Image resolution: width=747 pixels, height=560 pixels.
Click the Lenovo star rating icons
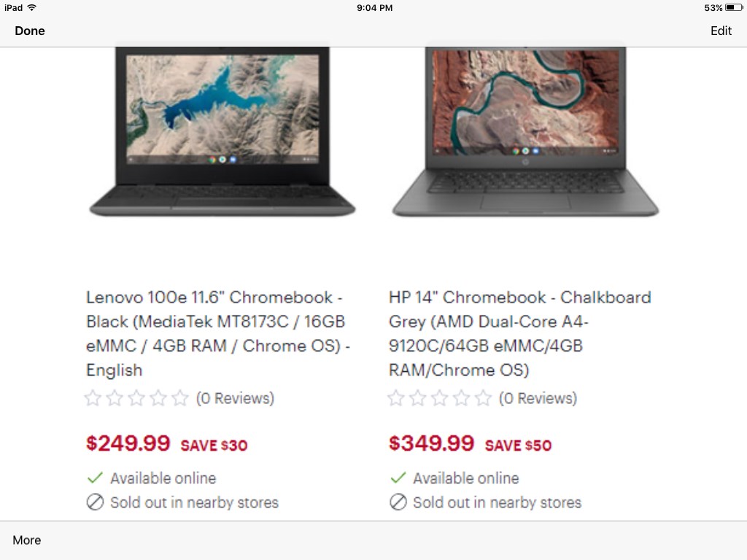136,398
